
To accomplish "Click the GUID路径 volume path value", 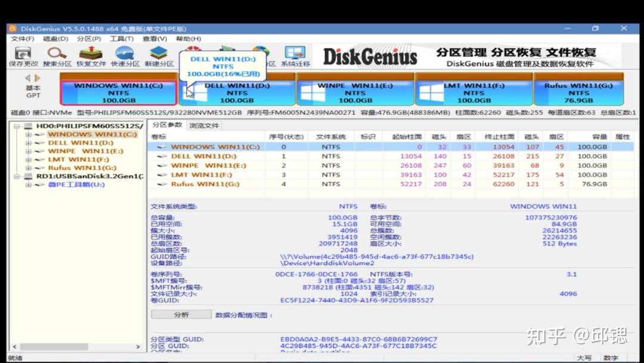I will pyautogui.click(x=377, y=257).
